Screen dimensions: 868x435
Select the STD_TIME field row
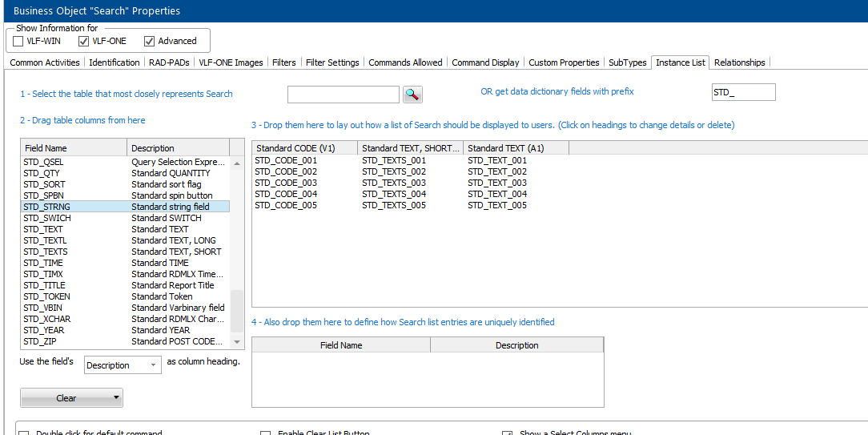click(125, 263)
